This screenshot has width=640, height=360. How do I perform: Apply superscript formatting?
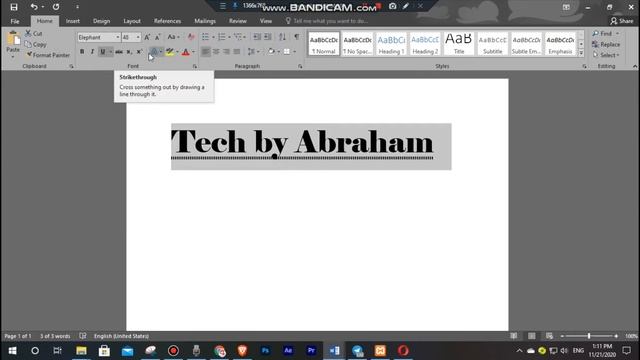139,52
